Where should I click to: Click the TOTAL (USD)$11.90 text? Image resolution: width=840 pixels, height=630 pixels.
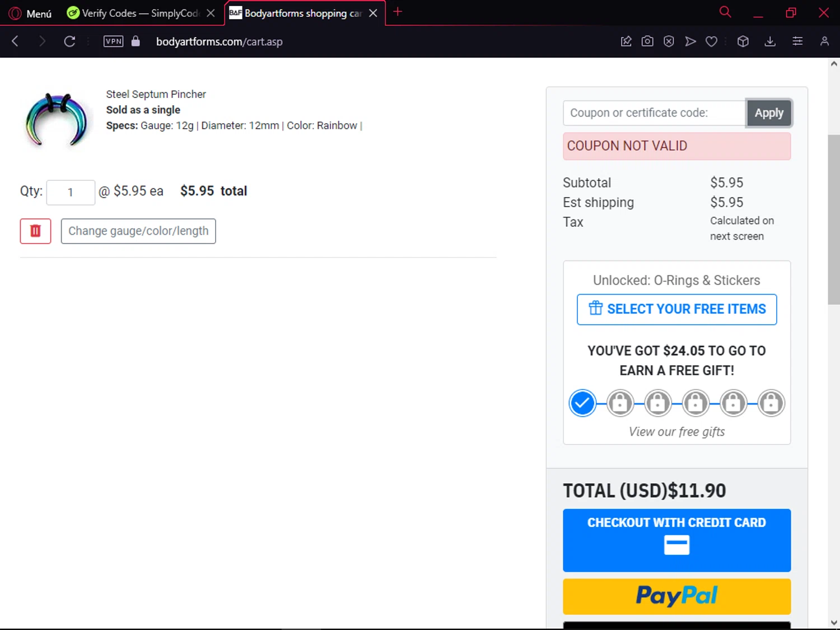[x=644, y=491]
